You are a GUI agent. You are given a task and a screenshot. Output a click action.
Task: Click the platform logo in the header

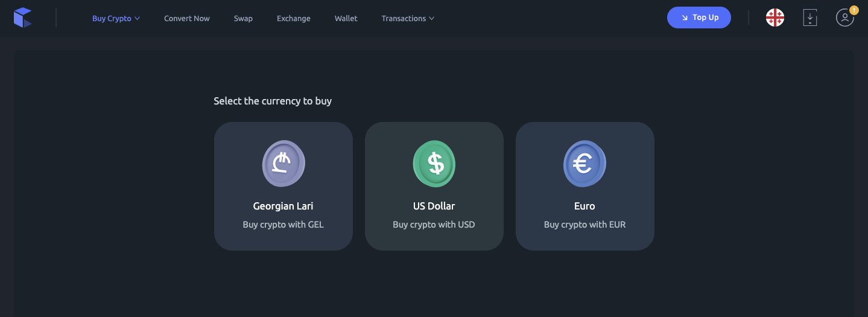point(22,18)
